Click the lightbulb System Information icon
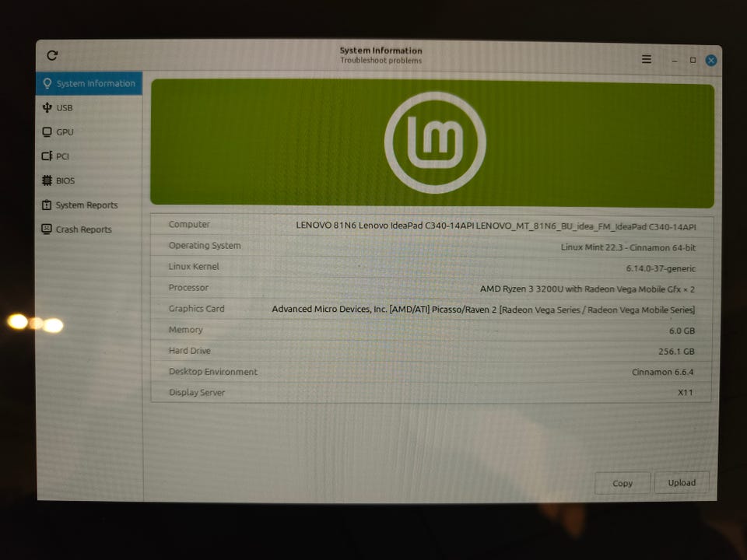Viewport: 747px width, 560px height. coord(47,83)
